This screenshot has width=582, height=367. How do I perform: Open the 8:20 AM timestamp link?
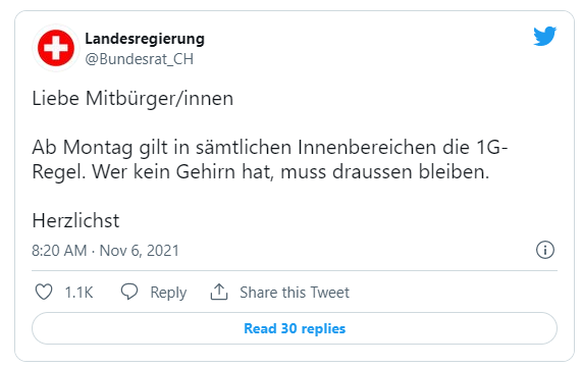click(x=59, y=250)
